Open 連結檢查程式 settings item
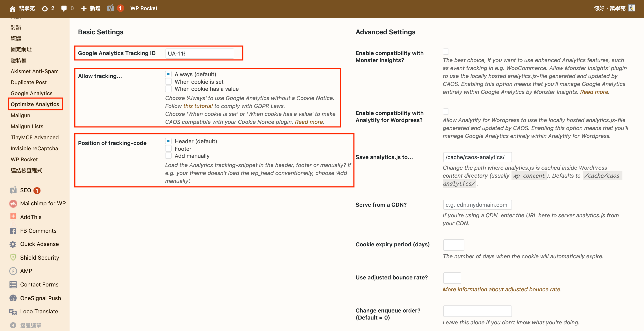This screenshot has height=331, width=644. (26, 171)
